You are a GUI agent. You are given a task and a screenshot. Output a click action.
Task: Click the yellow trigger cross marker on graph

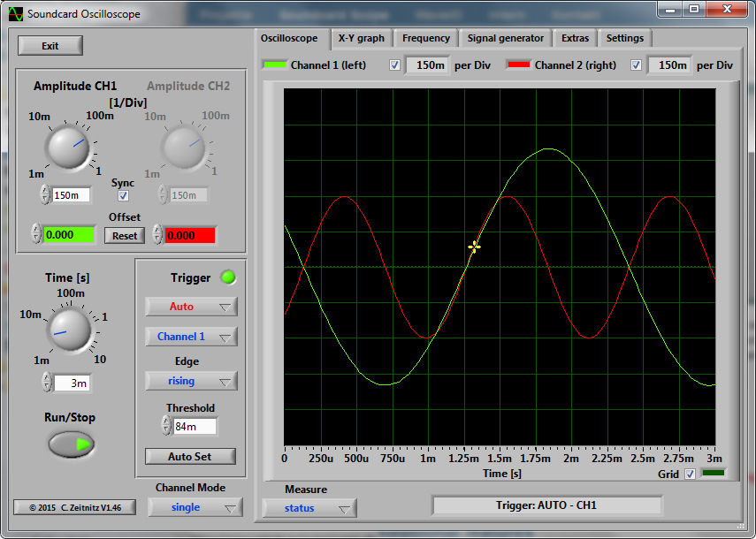[x=474, y=247]
